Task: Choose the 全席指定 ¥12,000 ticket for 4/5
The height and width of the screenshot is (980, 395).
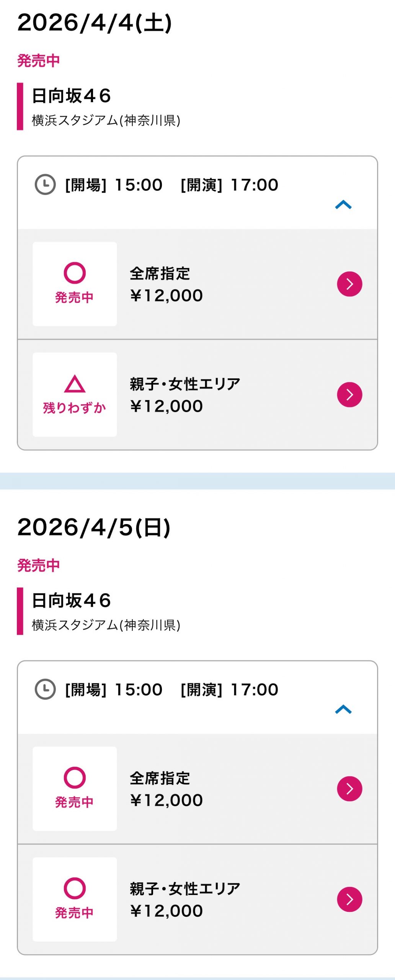Action: (166, 789)
